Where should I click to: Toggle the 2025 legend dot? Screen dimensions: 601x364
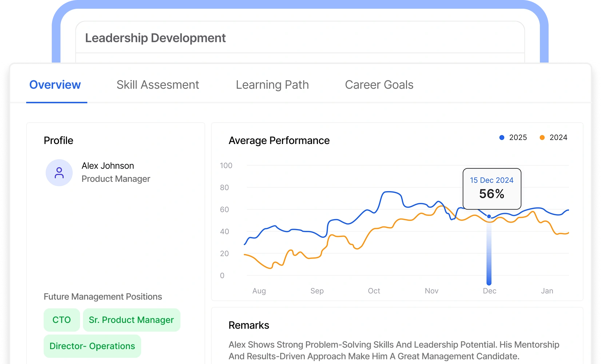click(x=502, y=137)
